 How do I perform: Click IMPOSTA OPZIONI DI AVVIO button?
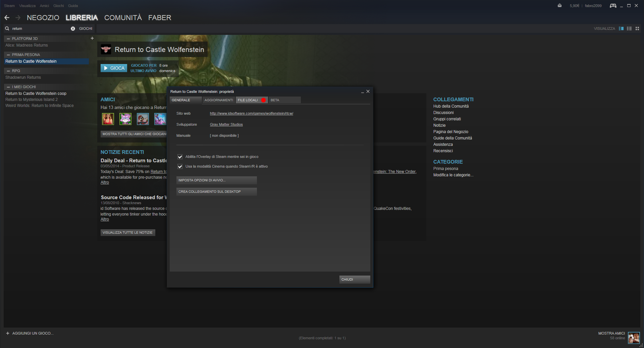[217, 180]
